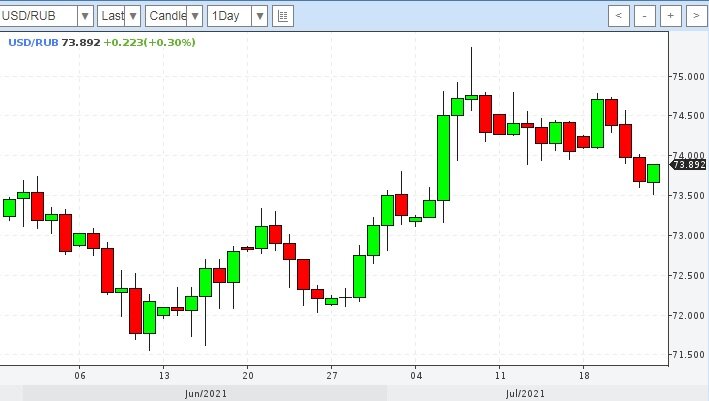709x401 pixels.
Task: Click the scroll left '<' button
Action: click(619, 16)
